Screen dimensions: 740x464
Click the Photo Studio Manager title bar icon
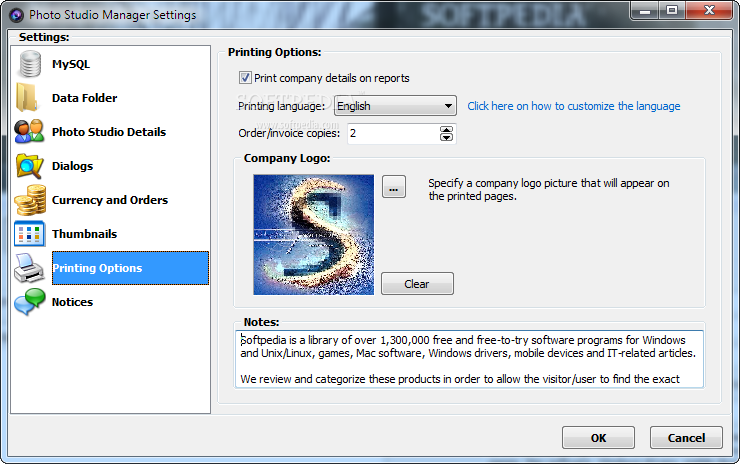pyautogui.click(x=17, y=15)
